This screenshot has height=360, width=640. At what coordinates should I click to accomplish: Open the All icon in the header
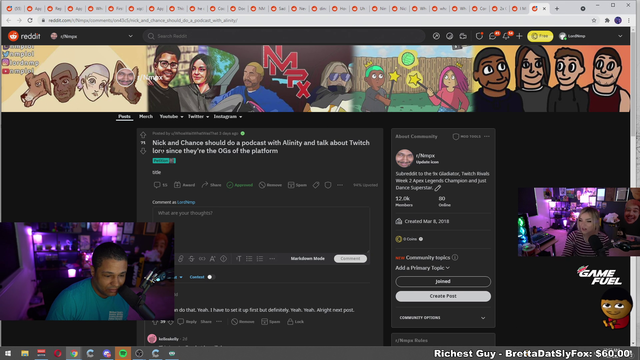pyautogui.click(x=449, y=36)
